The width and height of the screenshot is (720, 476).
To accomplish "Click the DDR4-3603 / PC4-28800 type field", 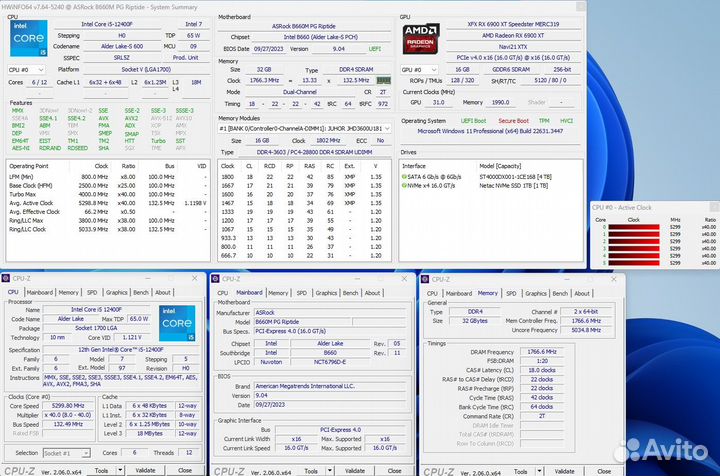I will (314, 152).
